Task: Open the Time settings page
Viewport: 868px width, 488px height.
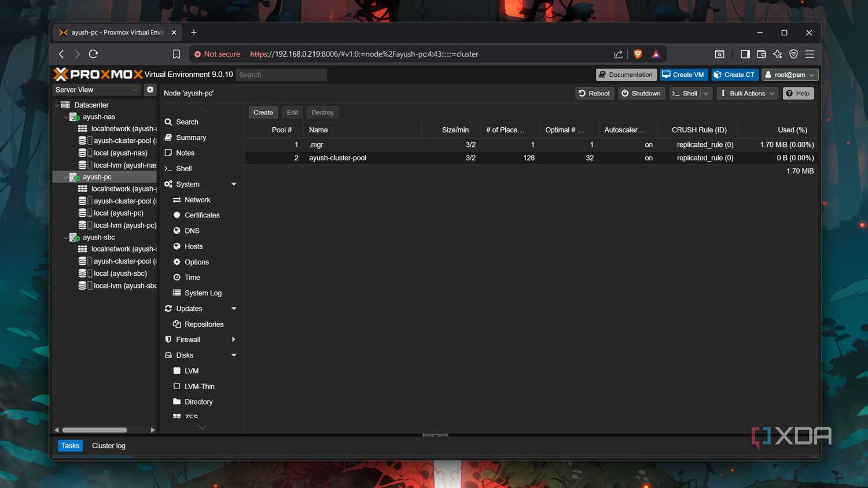Action: (192, 278)
